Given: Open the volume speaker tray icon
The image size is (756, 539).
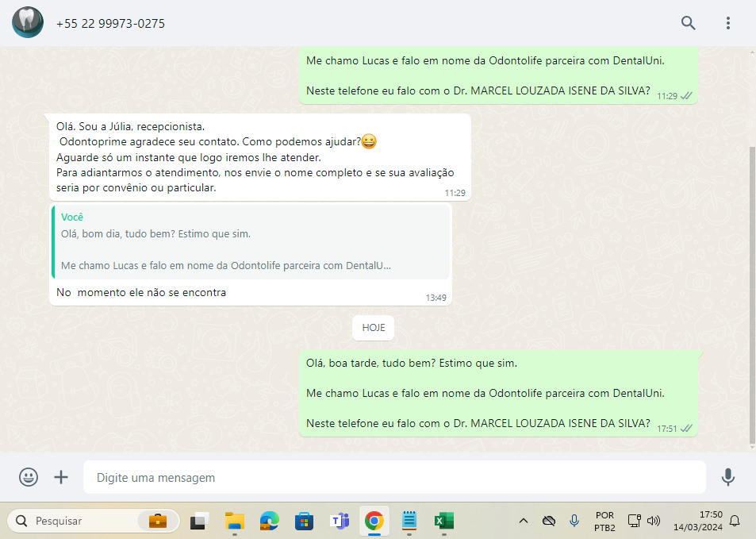Looking at the screenshot, I should point(654,522).
